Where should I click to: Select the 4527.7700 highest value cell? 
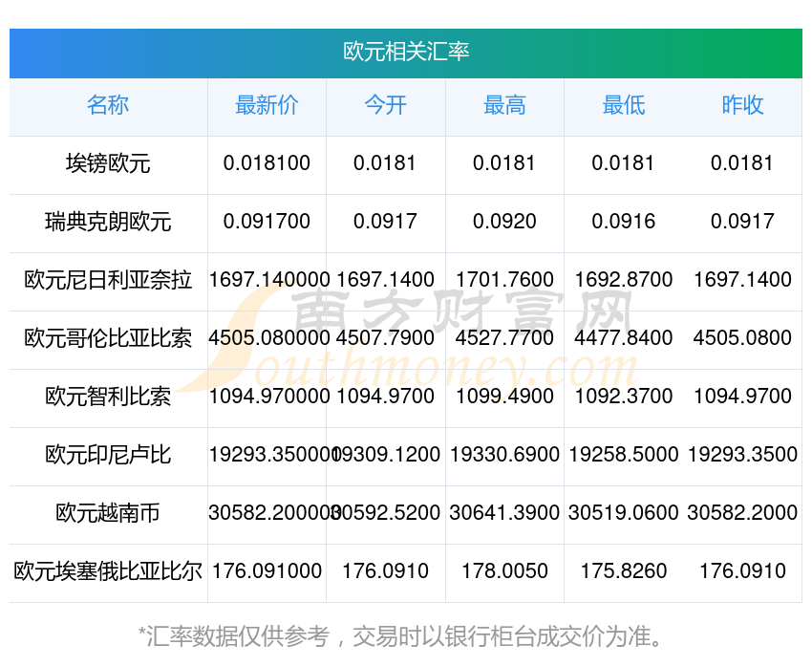point(504,338)
